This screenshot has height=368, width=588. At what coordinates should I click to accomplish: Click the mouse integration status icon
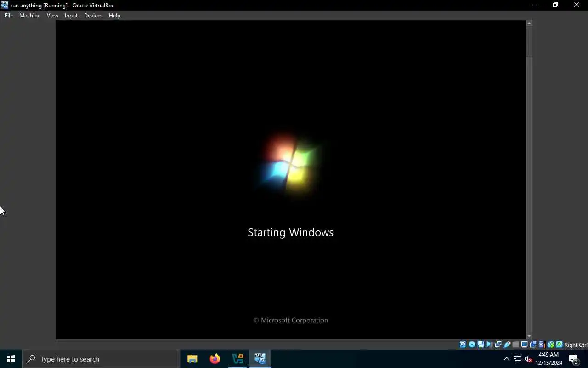click(x=550, y=345)
